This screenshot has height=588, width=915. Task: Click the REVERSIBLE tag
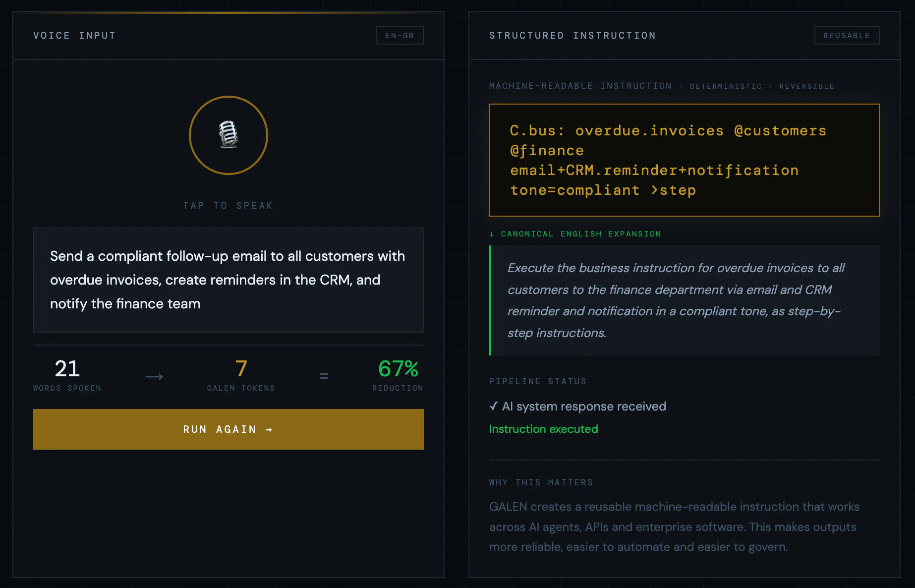tap(807, 86)
